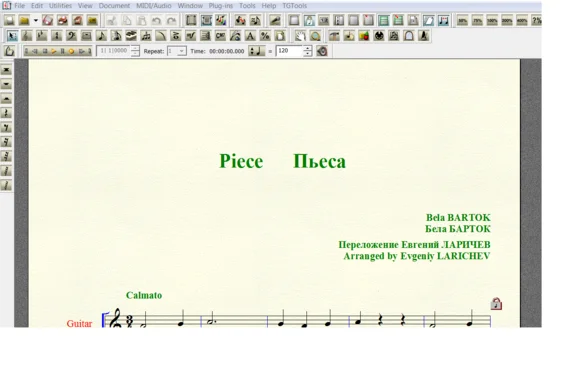Open the Document menu
This screenshot has width=576, height=369.
pyautogui.click(x=114, y=6)
